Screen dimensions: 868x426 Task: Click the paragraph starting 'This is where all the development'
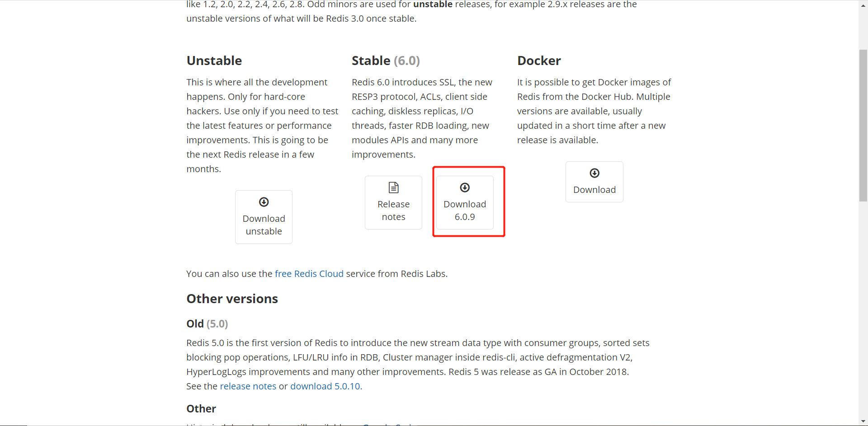(x=262, y=126)
